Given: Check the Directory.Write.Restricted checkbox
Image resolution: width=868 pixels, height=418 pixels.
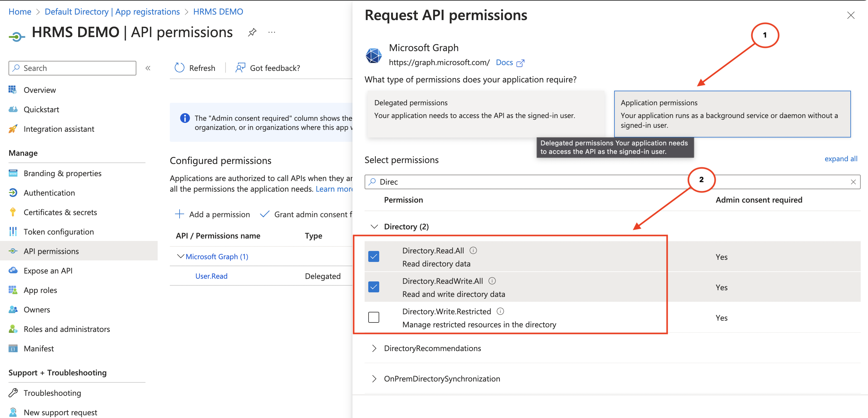Looking at the screenshot, I should point(374,317).
